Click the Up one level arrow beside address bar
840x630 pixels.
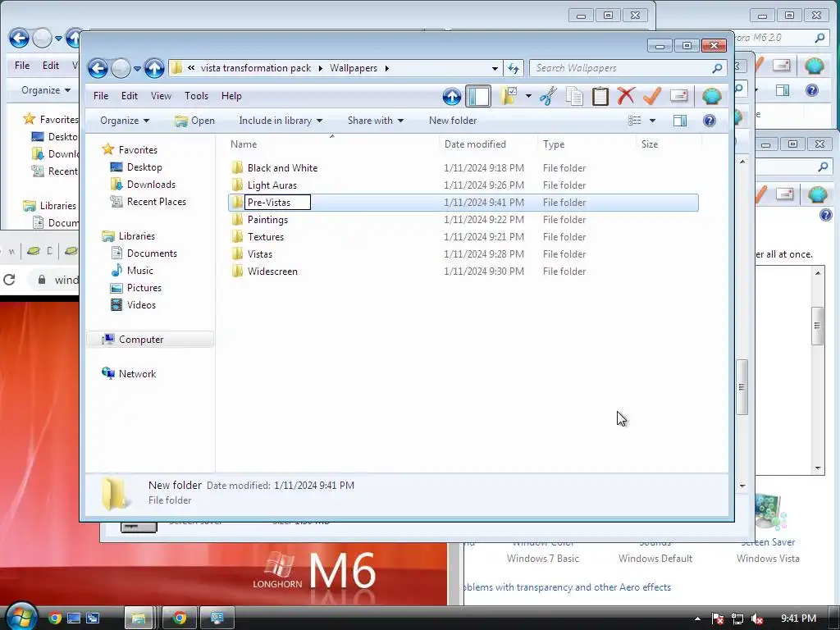point(154,68)
